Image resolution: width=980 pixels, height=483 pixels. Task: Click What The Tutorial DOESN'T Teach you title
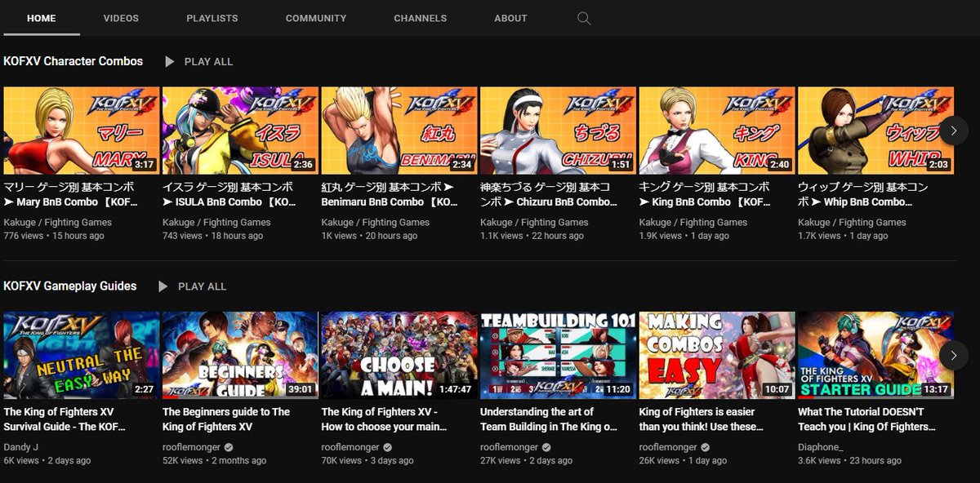tap(867, 419)
